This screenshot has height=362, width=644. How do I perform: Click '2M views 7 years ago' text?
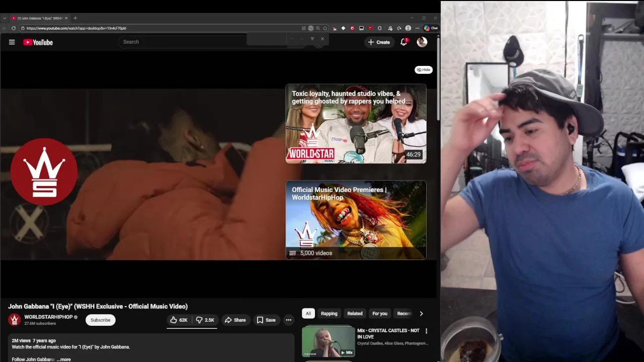coord(34,341)
